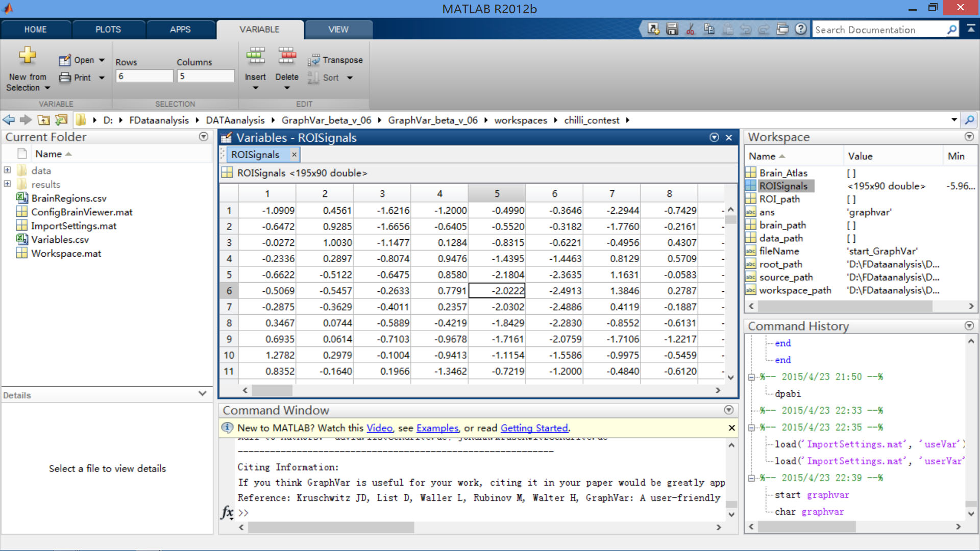Select cell with value -2.0222

(497, 290)
